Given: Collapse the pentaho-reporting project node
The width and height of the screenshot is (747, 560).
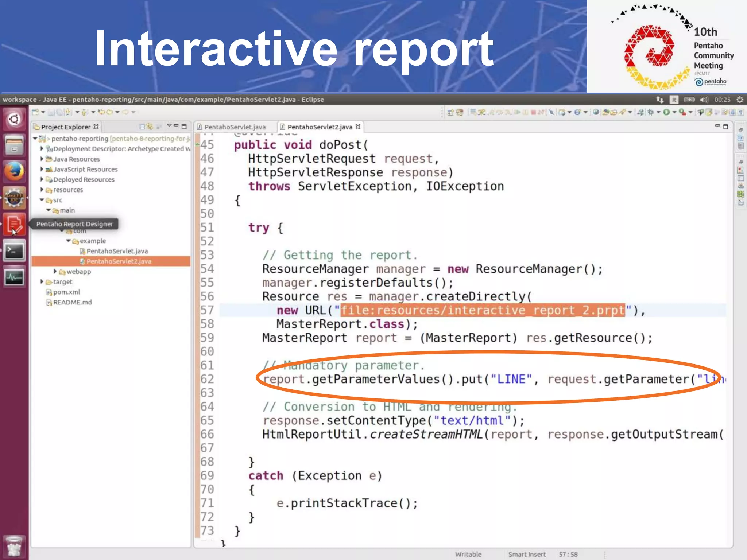Looking at the screenshot, I should (x=35, y=139).
